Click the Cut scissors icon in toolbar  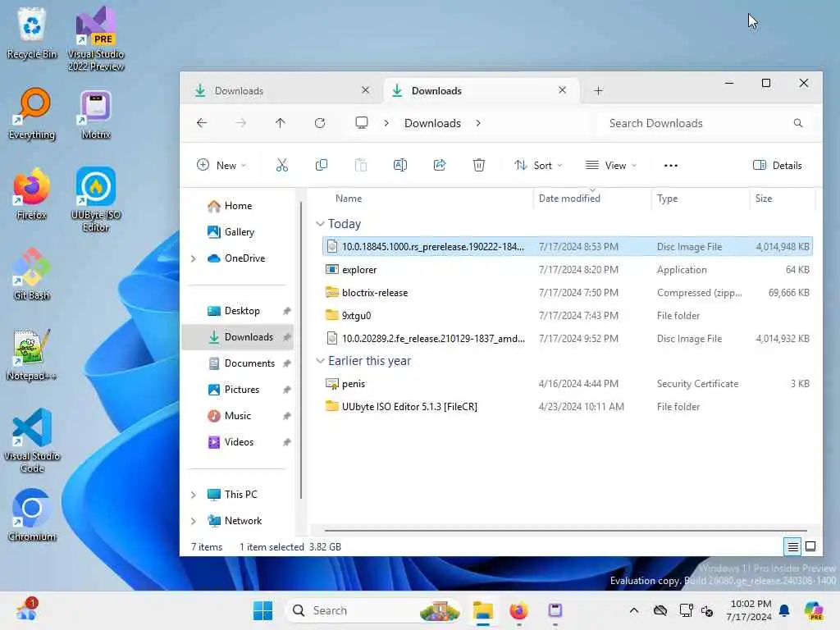(x=282, y=165)
